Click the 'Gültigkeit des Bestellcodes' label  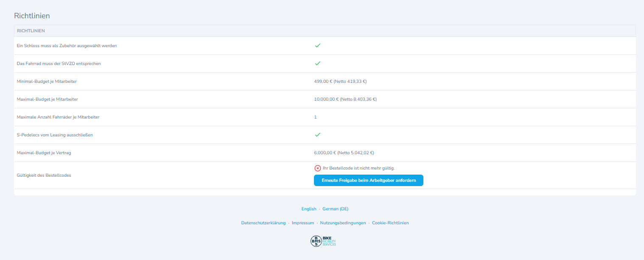pyautogui.click(x=44, y=175)
